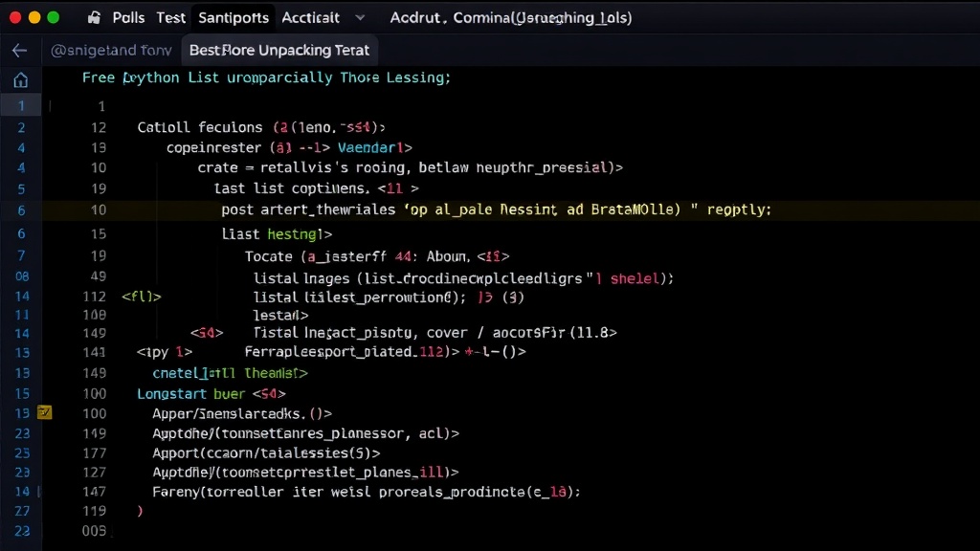
Task: Click the 'Ferrapleesport_piated' code line
Action: coord(385,352)
